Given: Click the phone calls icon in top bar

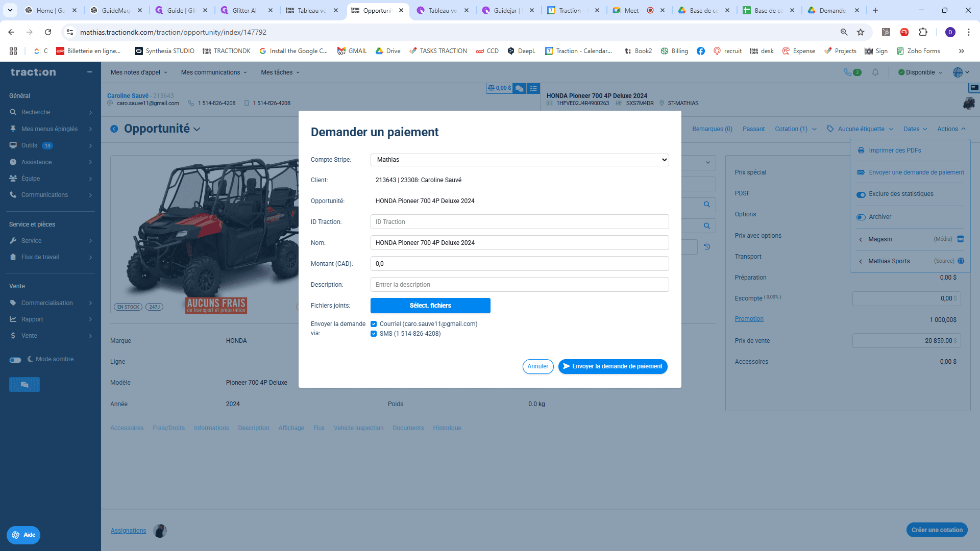Looking at the screenshot, I should [x=852, y=72].
